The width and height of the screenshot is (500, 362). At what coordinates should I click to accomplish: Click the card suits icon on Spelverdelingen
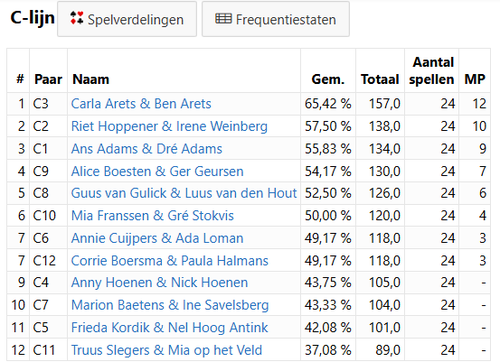point(77,18)
